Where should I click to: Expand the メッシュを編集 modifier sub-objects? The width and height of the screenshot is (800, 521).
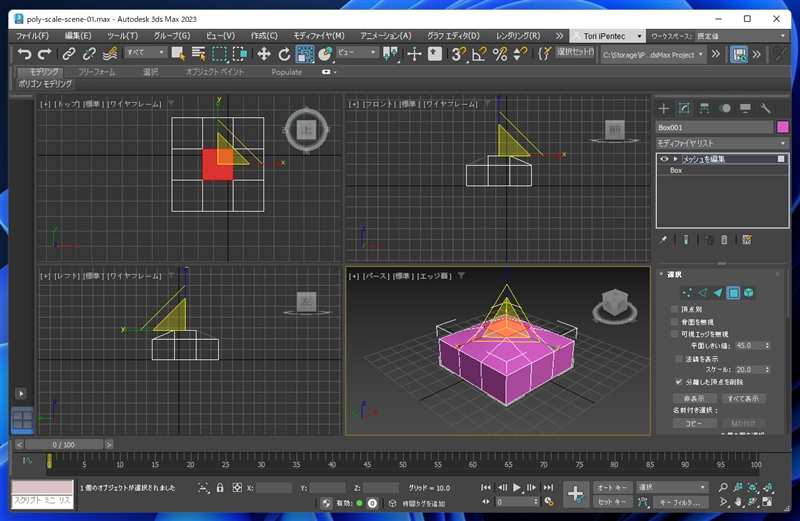[x=675, y=159]
